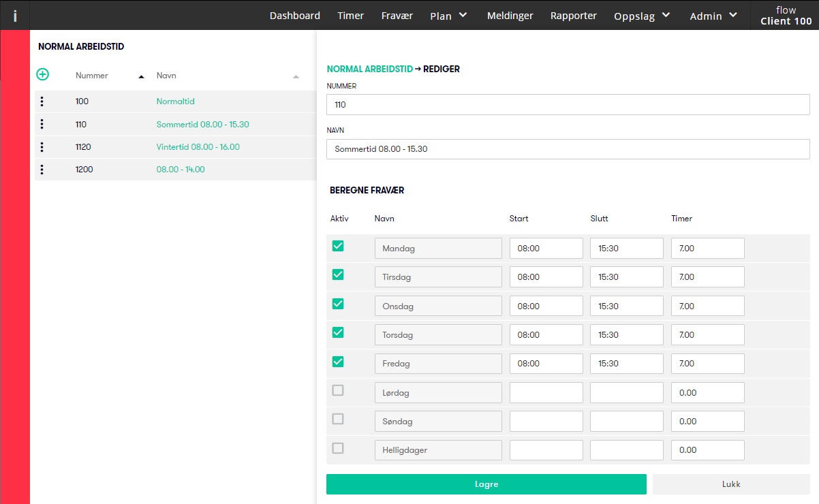This screenshot has height=504, width=819.
Task: Open the Meldinger menu item
Action: (510, 15)
